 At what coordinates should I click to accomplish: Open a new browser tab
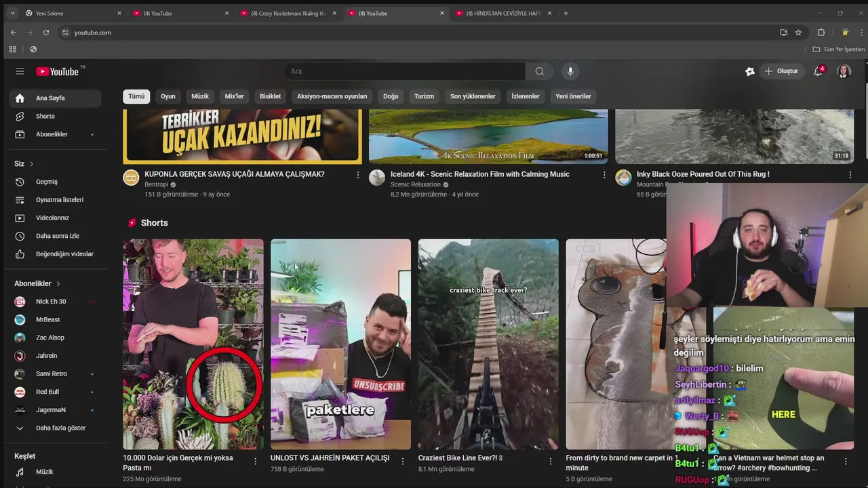click(566, 13)
